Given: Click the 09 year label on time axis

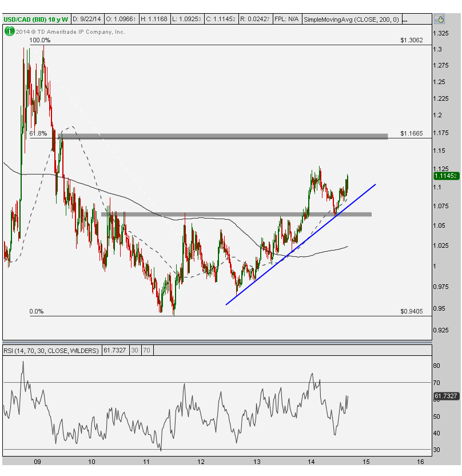Looking at the screenshot, I should tap(37, 462).
